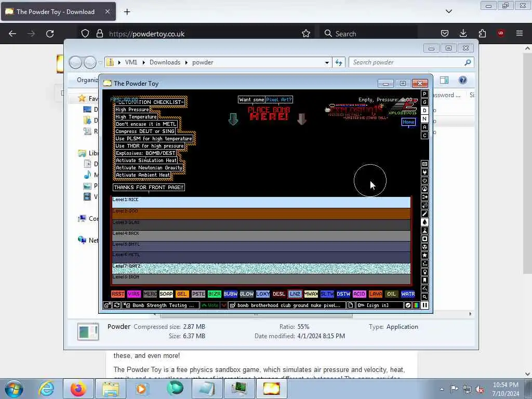This screenshot has width=532, height=399.
Task: Open the Windows Start button
Action: pyautogui.click(x=14, y=389)
